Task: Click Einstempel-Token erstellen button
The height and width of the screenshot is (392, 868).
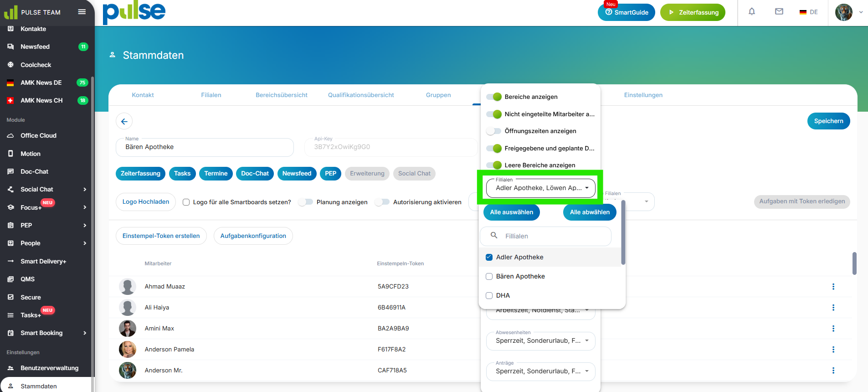Action: click(x=161, y=236)
